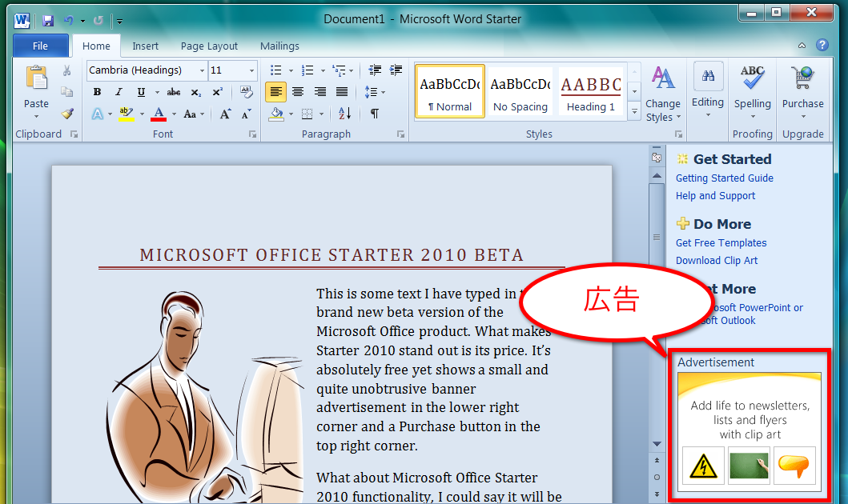Click the Cut scissors icon
This screenshot has width=848, height=504.
click(67, 70)
